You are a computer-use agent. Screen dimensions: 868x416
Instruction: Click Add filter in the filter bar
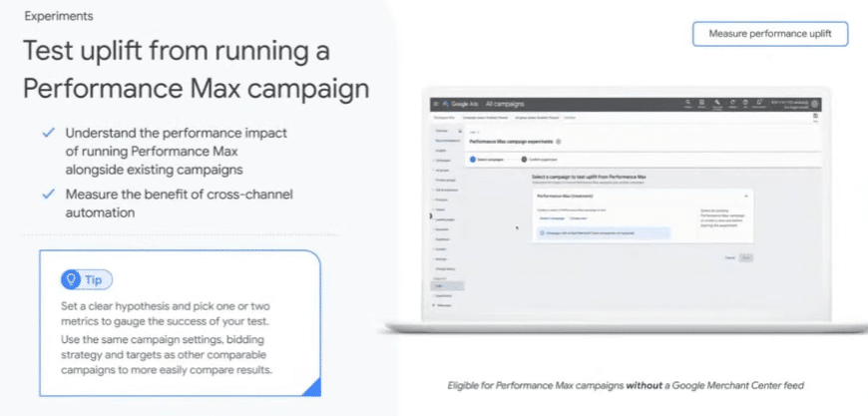pos(570,118)
